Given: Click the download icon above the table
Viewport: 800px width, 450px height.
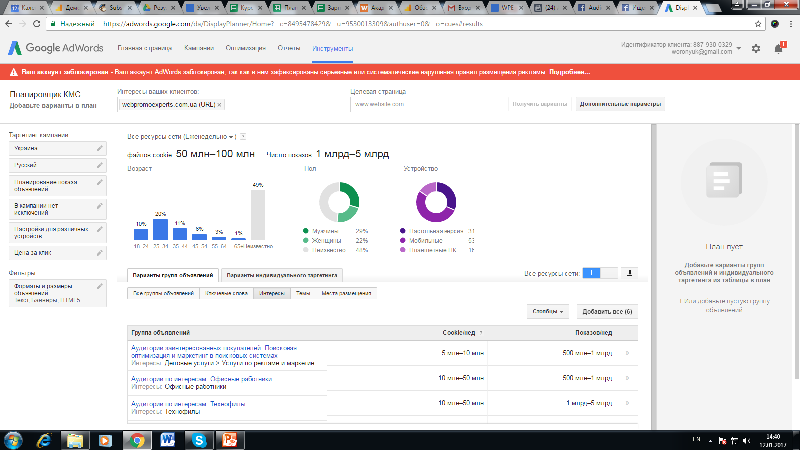Looking at the screenshot, I should point(630,272).
